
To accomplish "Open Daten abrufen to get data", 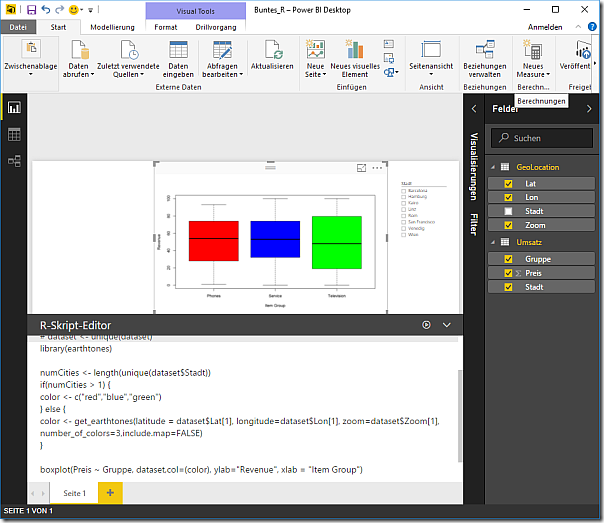I will coord(79,59).
